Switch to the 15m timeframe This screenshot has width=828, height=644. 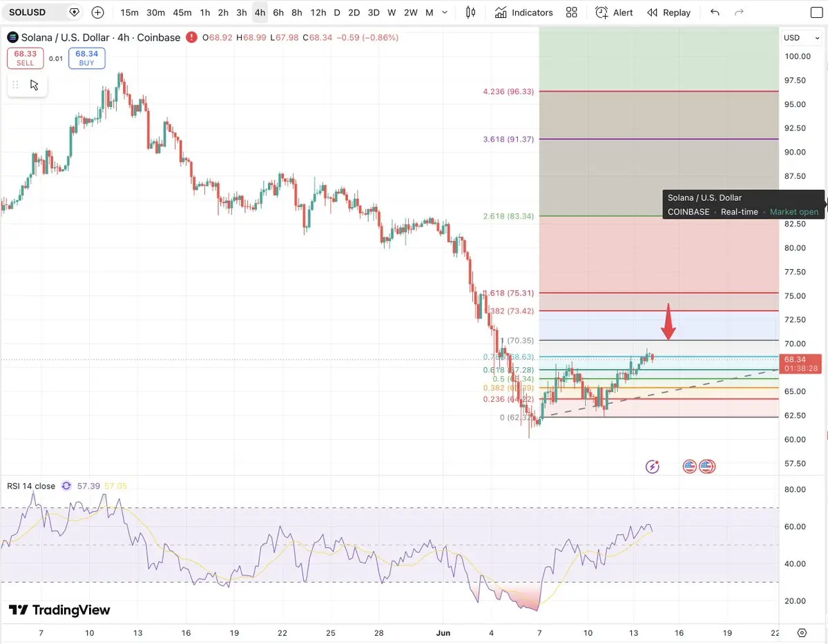(129, 12)
